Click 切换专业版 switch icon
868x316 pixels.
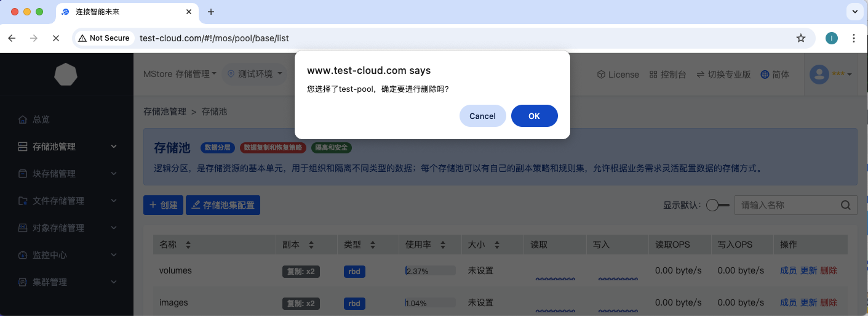coord(700,75)
